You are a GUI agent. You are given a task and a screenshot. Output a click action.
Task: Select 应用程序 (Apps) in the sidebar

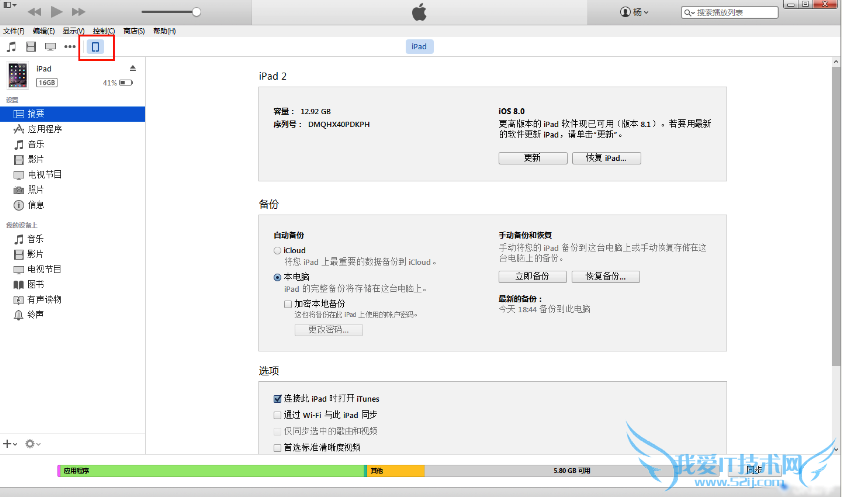[43, 130]
